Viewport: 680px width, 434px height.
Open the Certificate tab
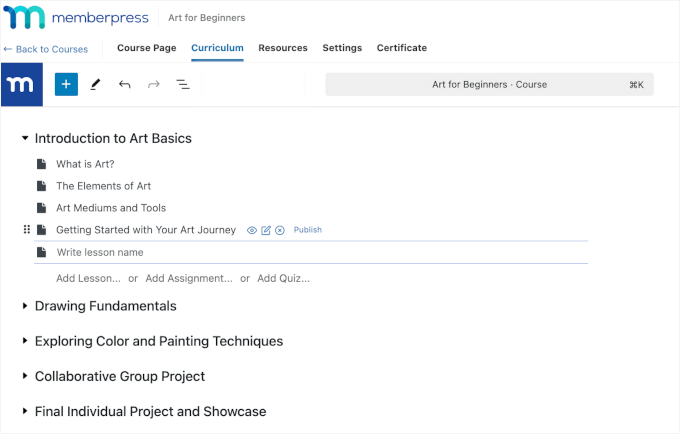click(401, 48)
